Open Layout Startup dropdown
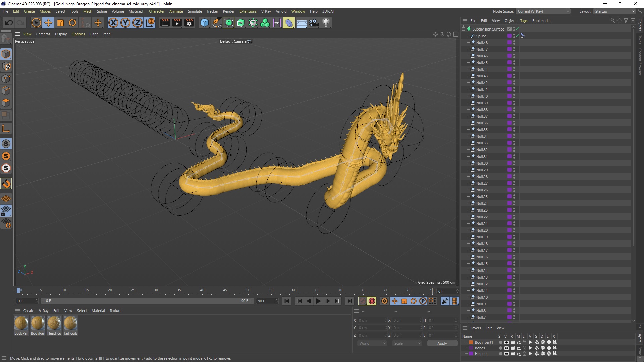Screen dimensions: 644x362 coord(614,11)
